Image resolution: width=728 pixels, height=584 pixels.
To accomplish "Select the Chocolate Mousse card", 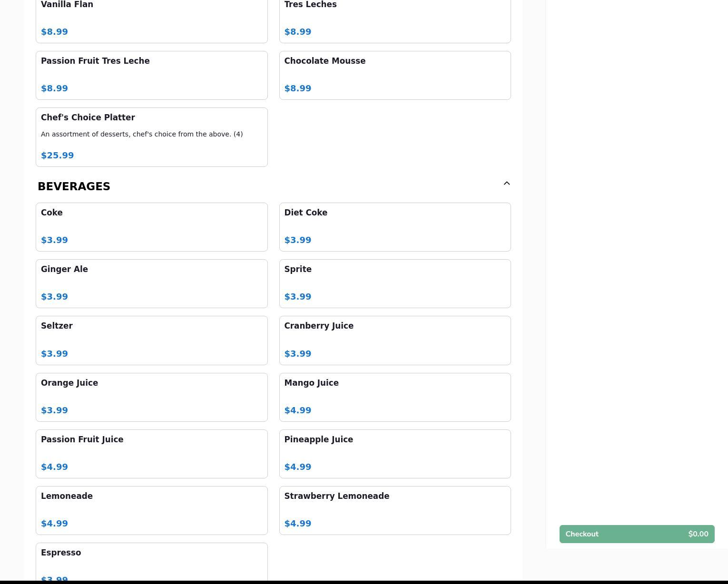I will pyautogui.click(x=395, y=75).
